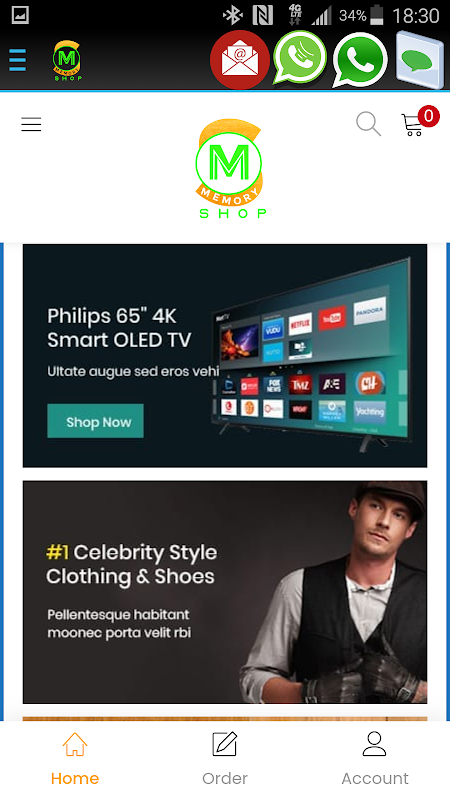Open the Philips 65" 4K TV banner
The height and width of the screenshot is (800, 450).
(x=225, y=356)
